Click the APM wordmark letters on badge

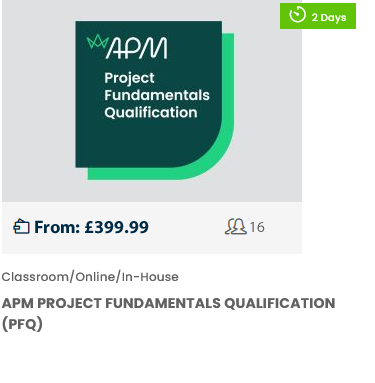point(137,48)
